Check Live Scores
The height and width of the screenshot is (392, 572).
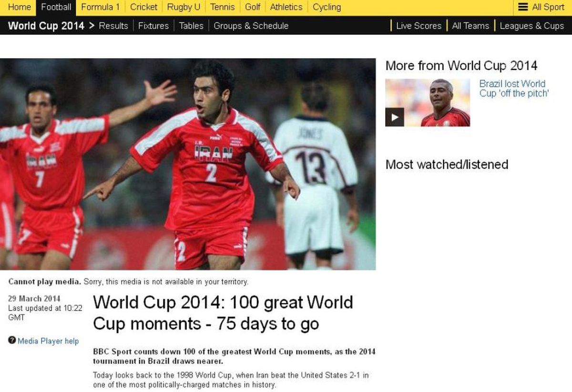(x=419, y=26)
